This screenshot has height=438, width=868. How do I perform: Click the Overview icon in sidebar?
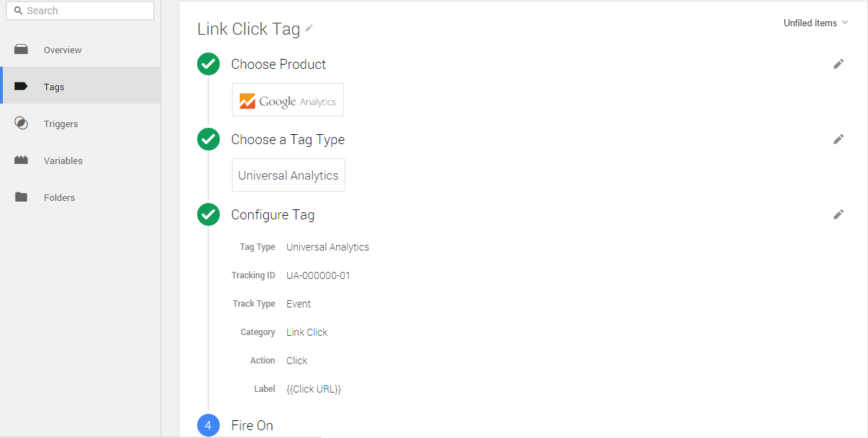21,50
